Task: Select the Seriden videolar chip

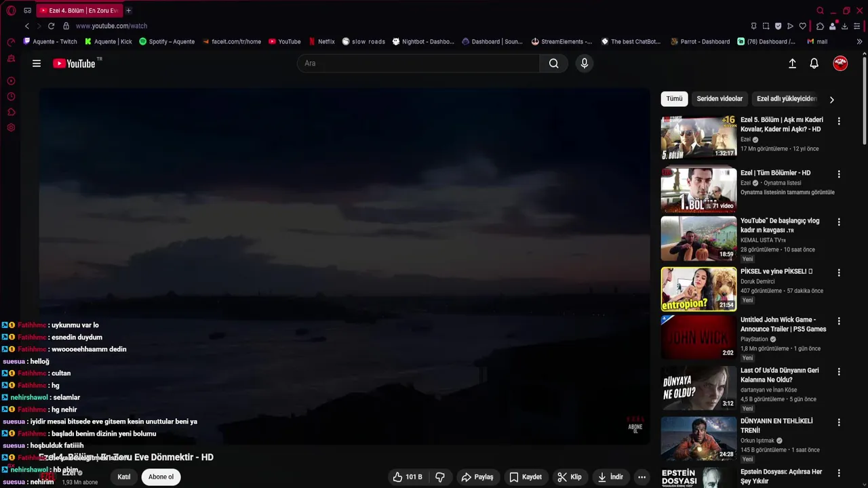Action: point(719,99)
